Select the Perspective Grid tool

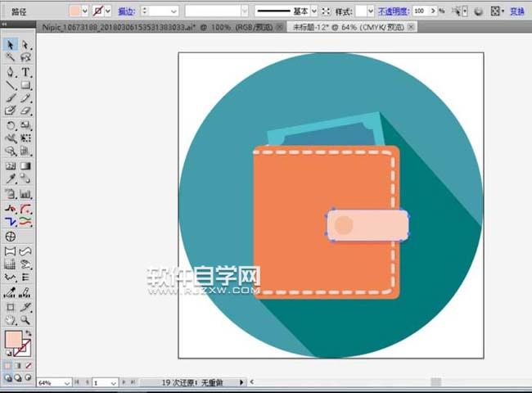tap(25, 151)
